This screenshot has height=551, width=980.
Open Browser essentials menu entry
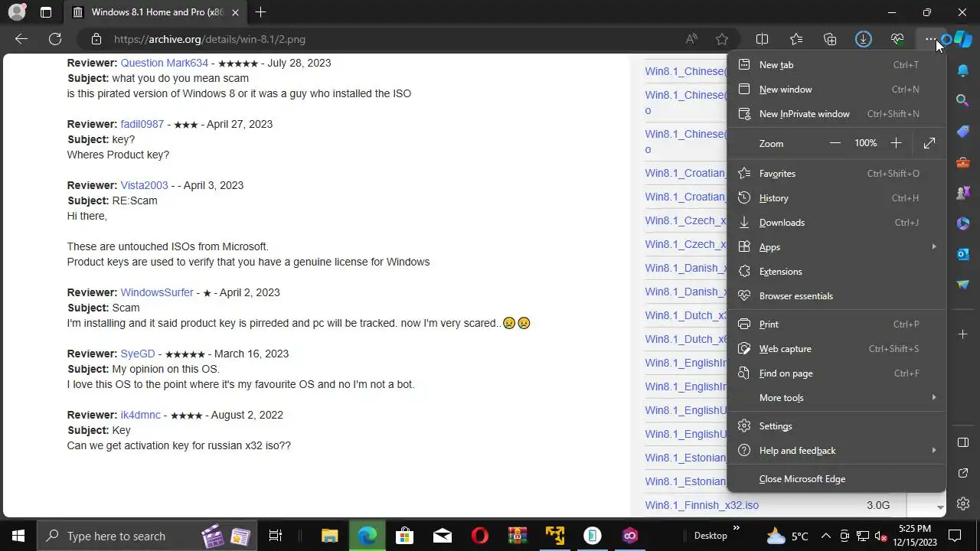click(836, 296)
